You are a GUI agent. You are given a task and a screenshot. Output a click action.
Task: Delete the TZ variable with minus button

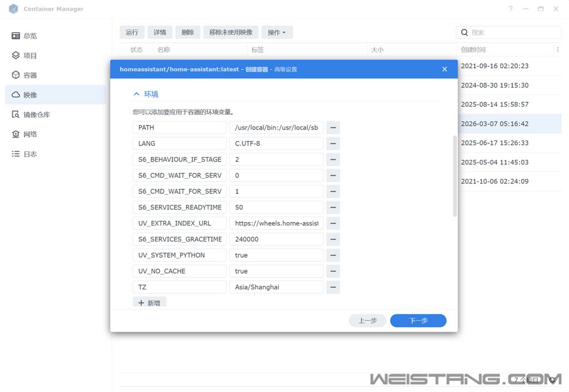[333, 288]
